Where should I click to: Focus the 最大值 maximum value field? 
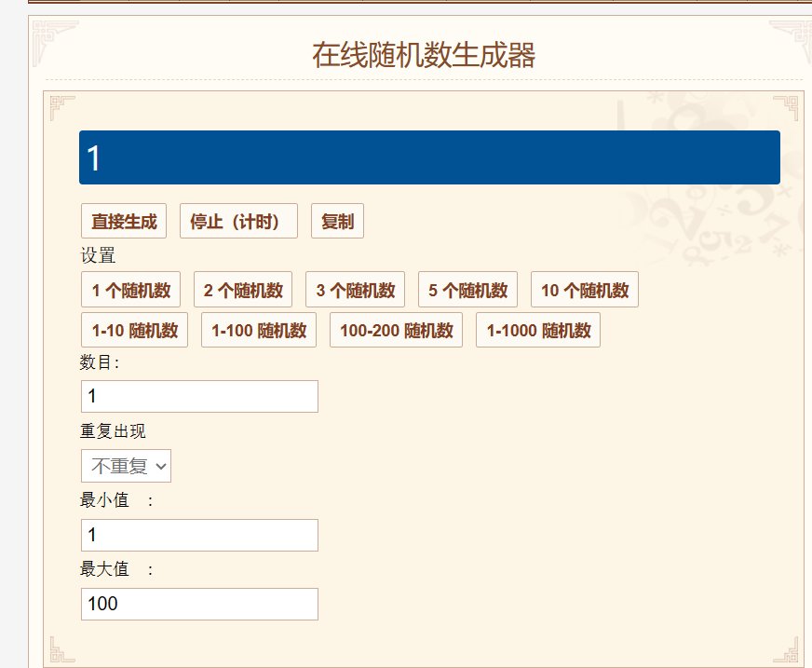click(199, 604)
